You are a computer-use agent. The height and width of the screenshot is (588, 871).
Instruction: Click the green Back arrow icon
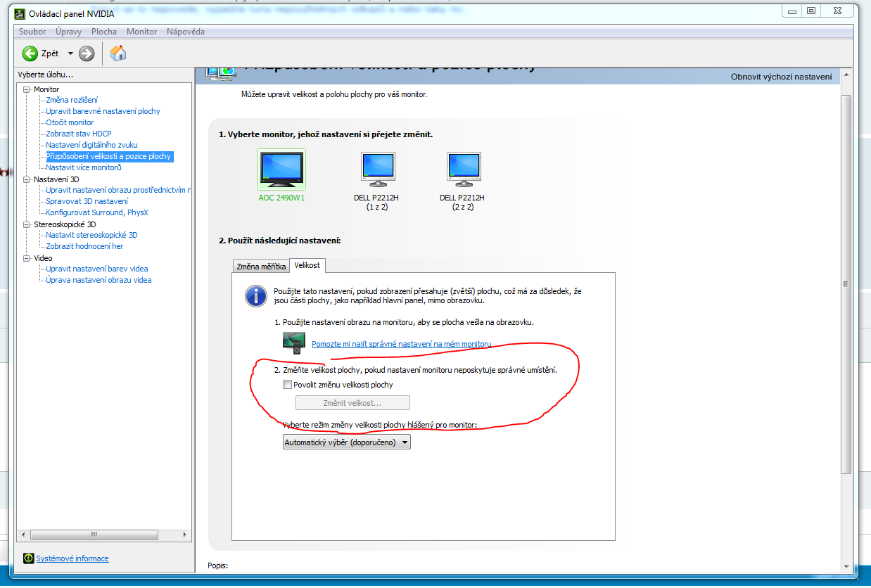30,53
